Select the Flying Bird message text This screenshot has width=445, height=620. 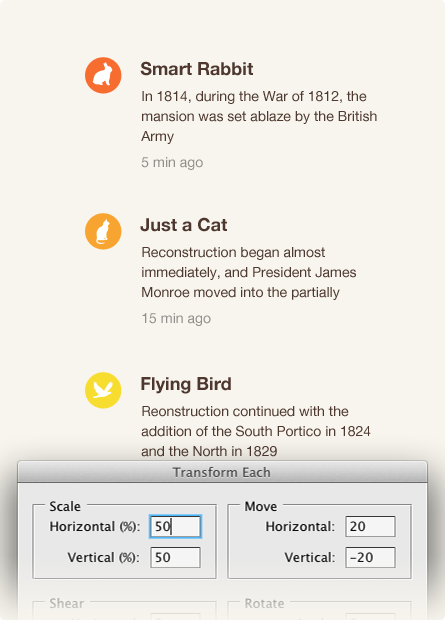click(x=256, y=431)
